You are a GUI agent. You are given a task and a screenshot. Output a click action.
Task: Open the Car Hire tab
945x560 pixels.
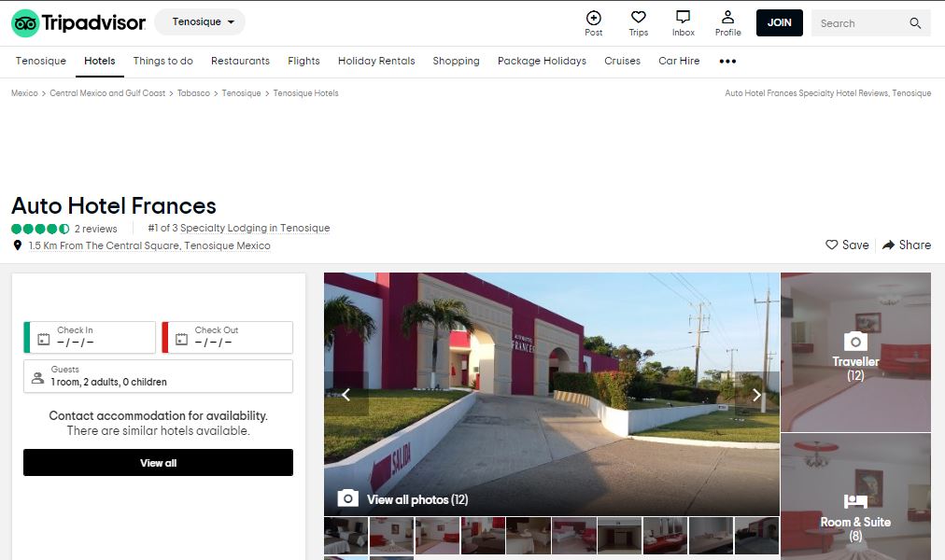point(679,61)
